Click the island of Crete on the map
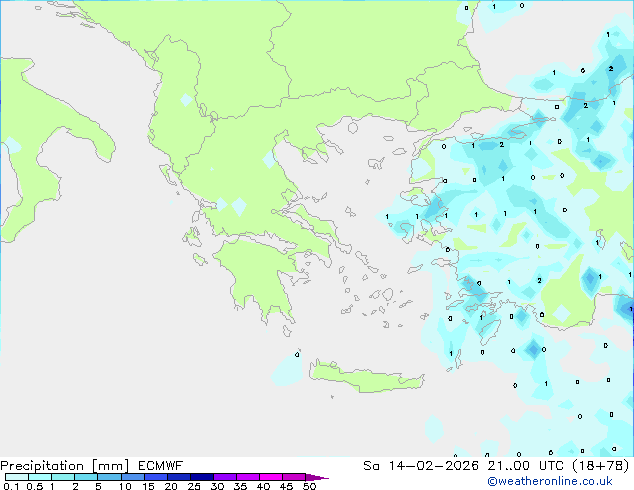Image resolution: width=634 pixels, height=490 pixels. tap(366, 378)
